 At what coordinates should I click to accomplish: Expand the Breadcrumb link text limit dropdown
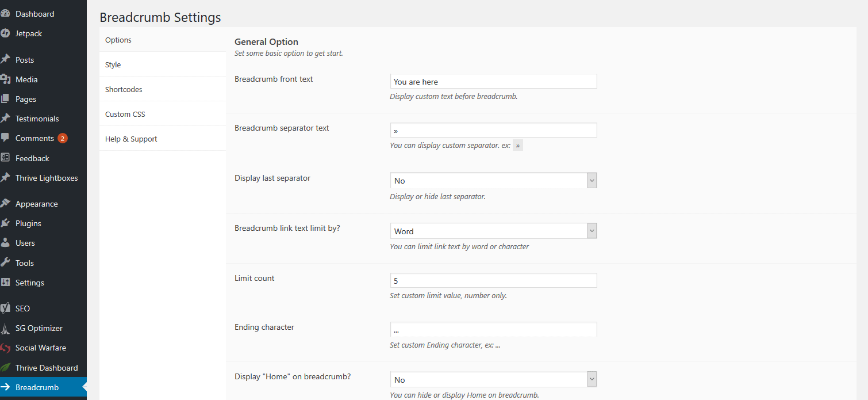click(493, 230)
